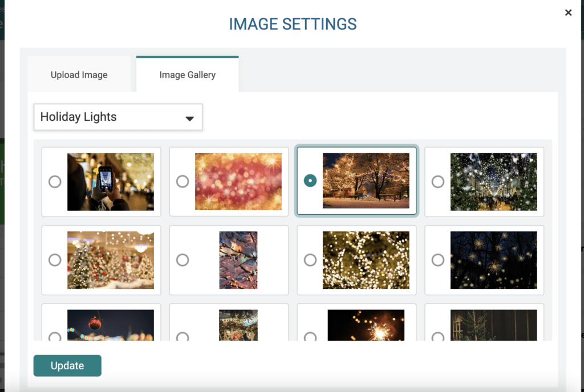
Task: Select radio for street lights canopy image
Action: point(438,182)
